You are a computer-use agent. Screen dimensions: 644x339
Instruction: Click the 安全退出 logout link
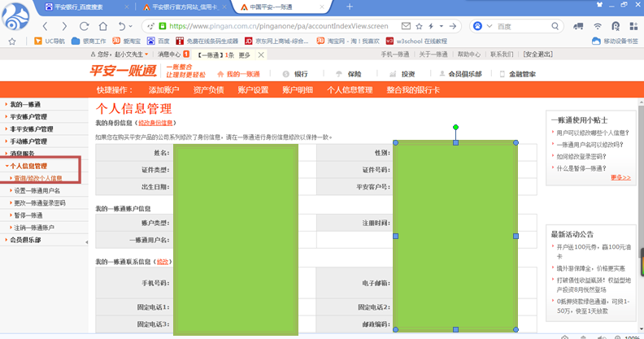(x=537, y=54)
